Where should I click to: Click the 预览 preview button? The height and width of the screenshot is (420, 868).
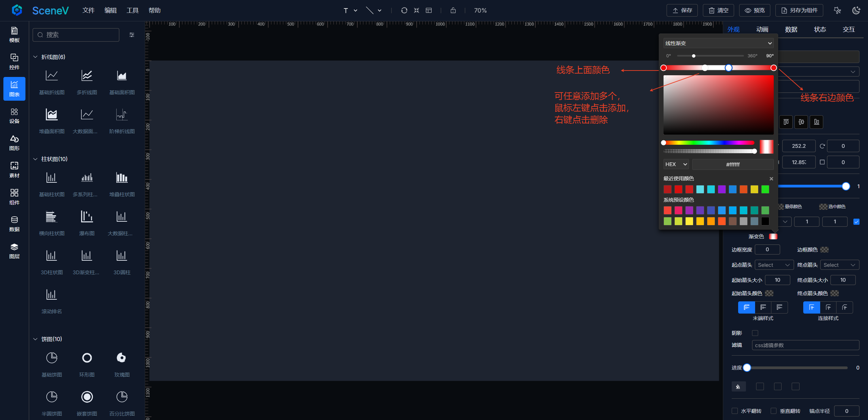coord(754,11)
